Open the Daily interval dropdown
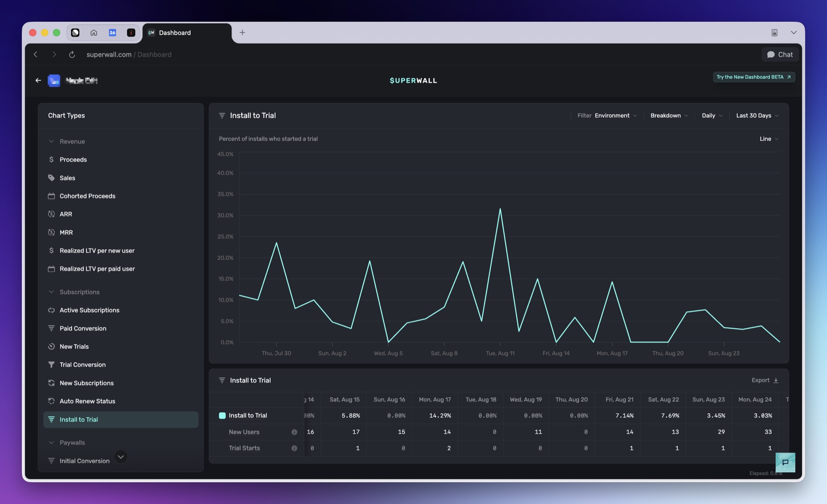Image resolution: width=827 pixels, height=504 pixels. 712,116
